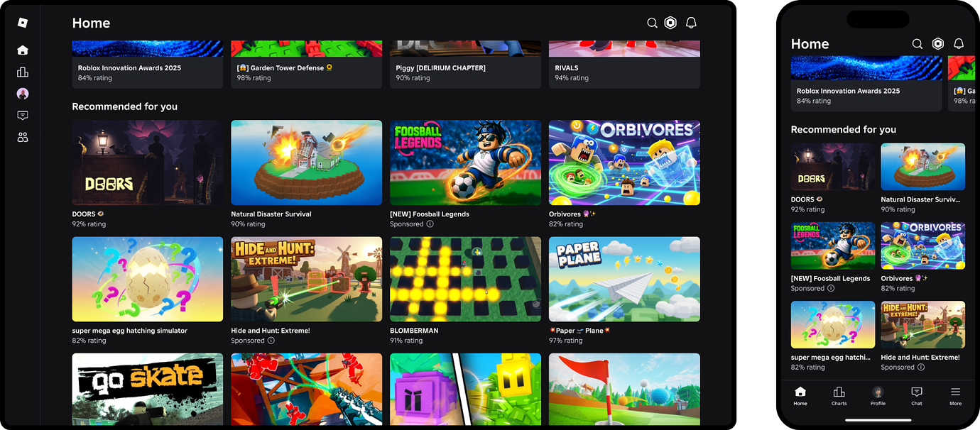Open More tab in phone bottom bar

pyautogui.click(x=956, y=396)
